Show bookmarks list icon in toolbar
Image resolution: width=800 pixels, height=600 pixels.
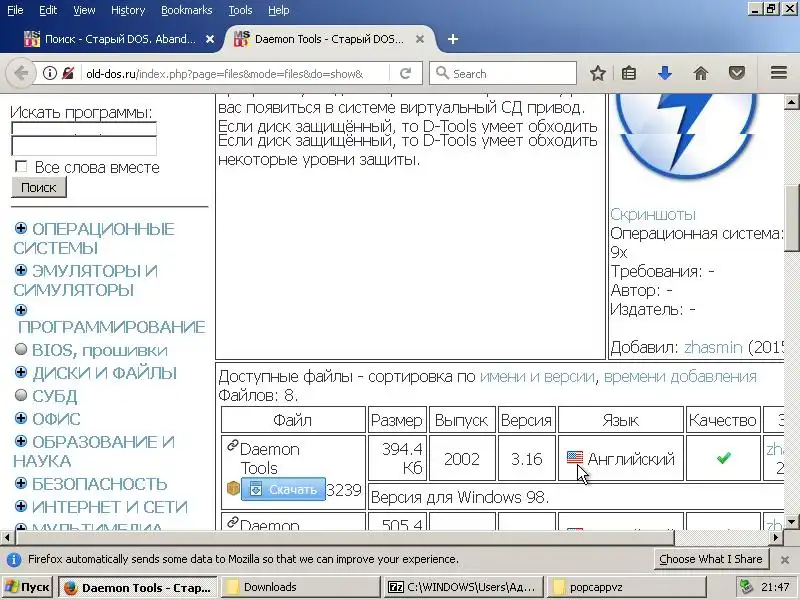[629, 73]
